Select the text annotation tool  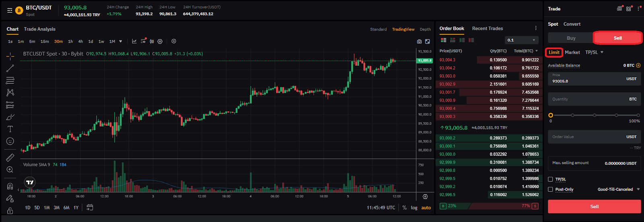10,129
